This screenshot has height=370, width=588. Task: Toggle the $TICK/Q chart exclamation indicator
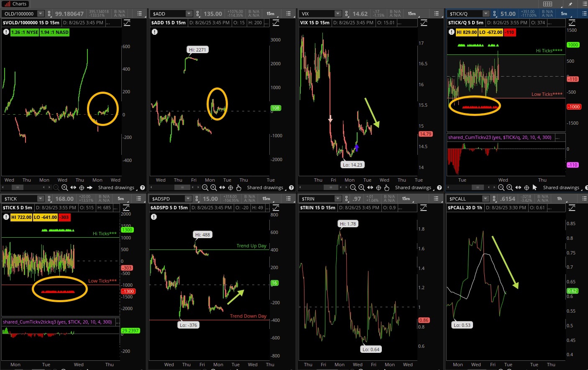coord(451,32)
